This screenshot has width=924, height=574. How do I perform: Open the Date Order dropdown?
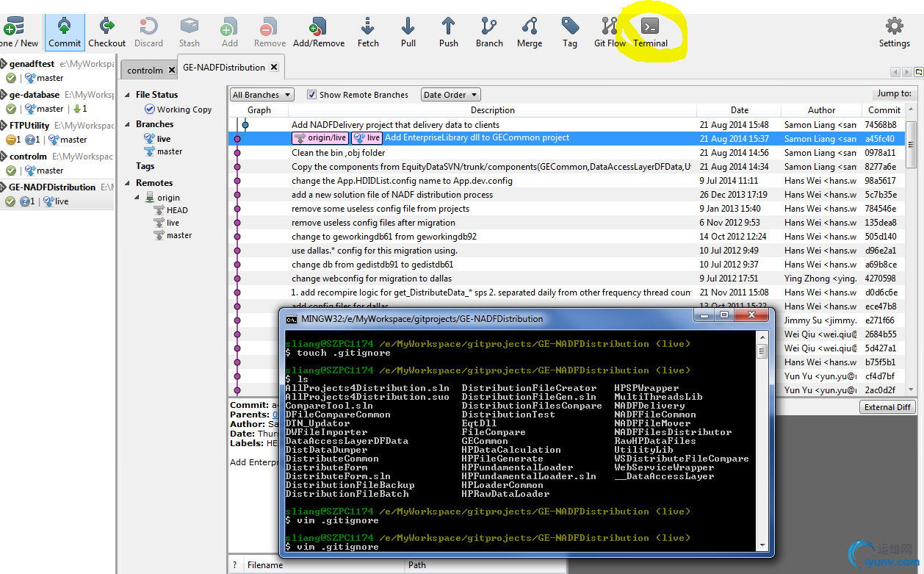[x=450, y=95]
